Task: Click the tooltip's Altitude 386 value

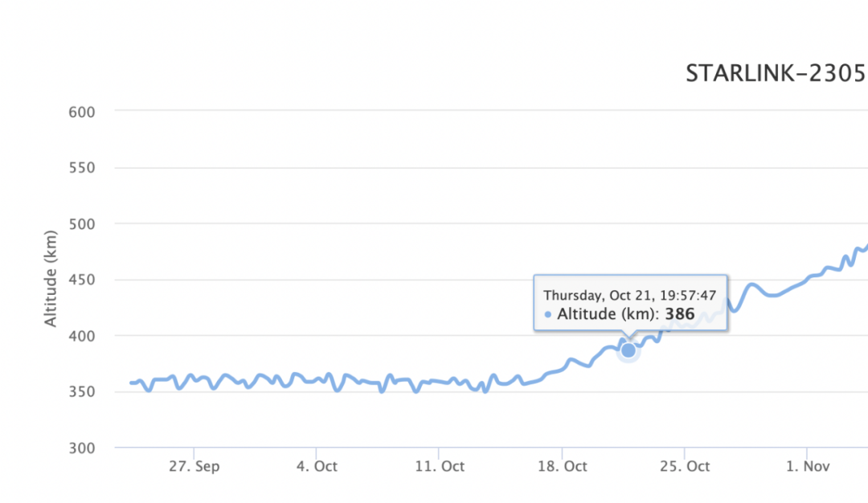Action: [x=680, y=313]
